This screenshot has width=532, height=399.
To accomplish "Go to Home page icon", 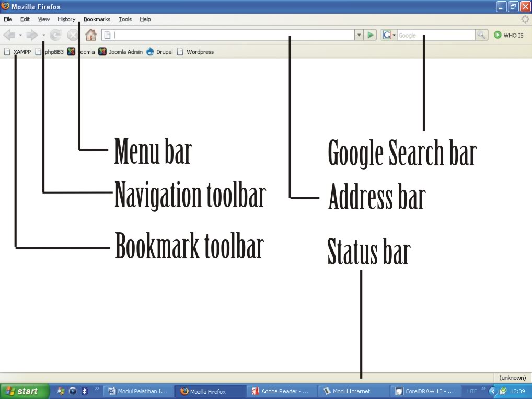I will tap(90, 35).
